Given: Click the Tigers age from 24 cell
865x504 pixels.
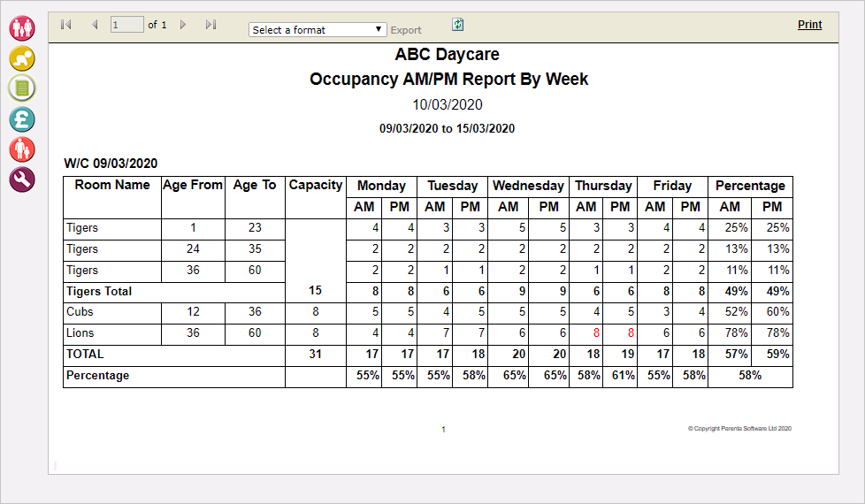Looking at the screenshot, I should (193, 248).
